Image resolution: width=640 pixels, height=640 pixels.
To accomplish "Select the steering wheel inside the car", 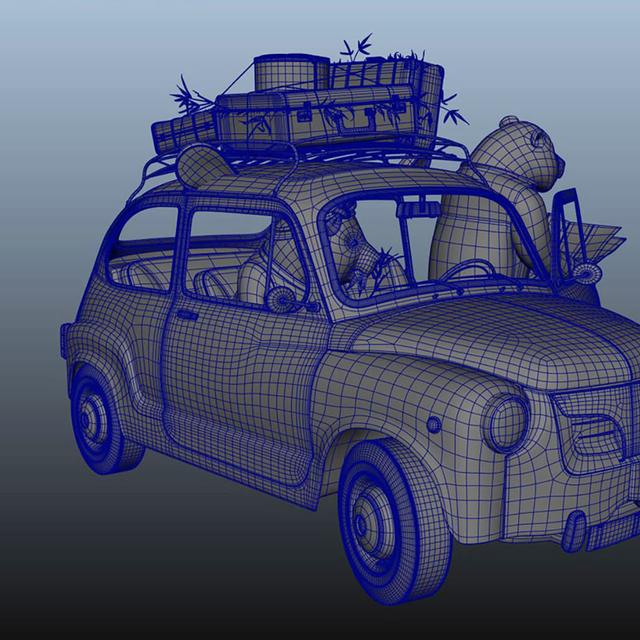I will [x=471, y=271].
